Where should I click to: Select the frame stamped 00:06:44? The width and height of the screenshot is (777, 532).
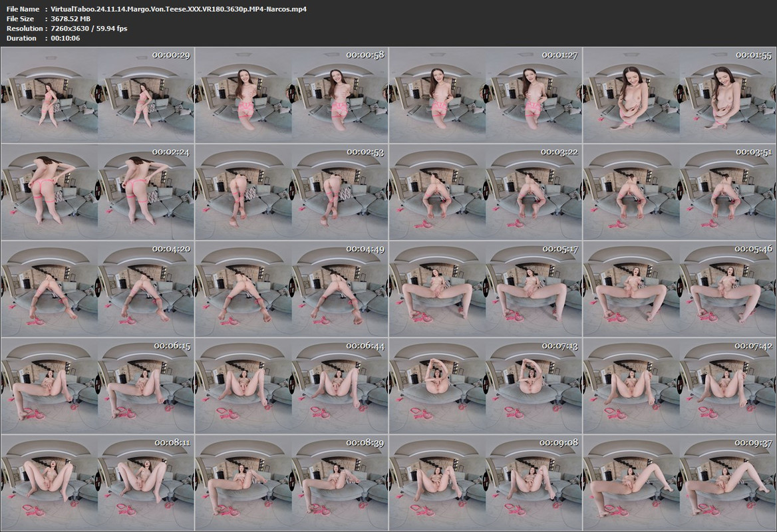point(291,386)
